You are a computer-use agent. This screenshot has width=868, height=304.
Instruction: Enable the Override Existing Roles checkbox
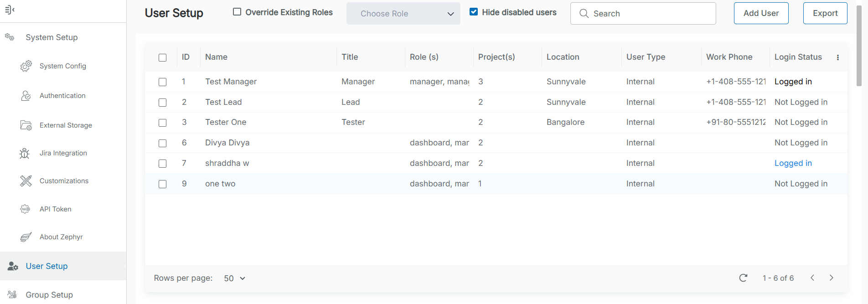[x=237, y=12]
